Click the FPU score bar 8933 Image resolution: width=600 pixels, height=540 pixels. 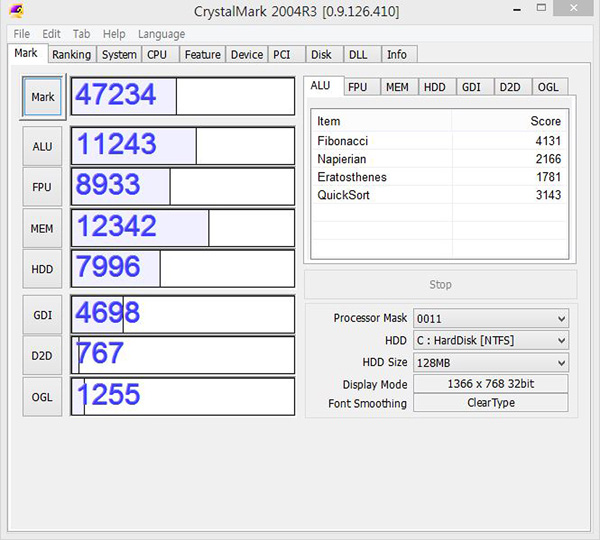[183, 186]
